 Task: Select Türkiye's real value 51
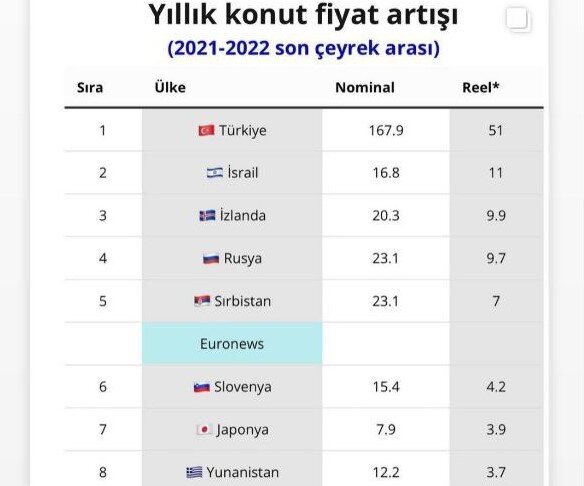[496, 130]
